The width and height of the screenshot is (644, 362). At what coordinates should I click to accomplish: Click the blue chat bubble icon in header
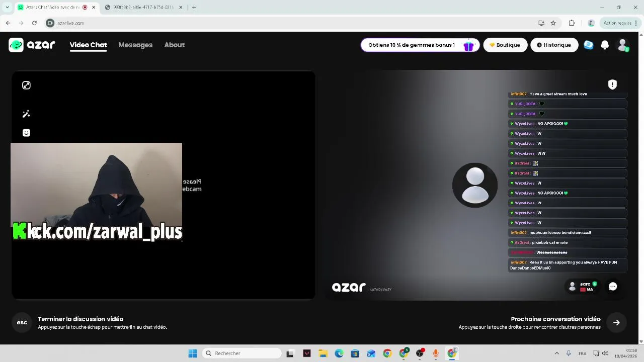click(x=588, y=45)
